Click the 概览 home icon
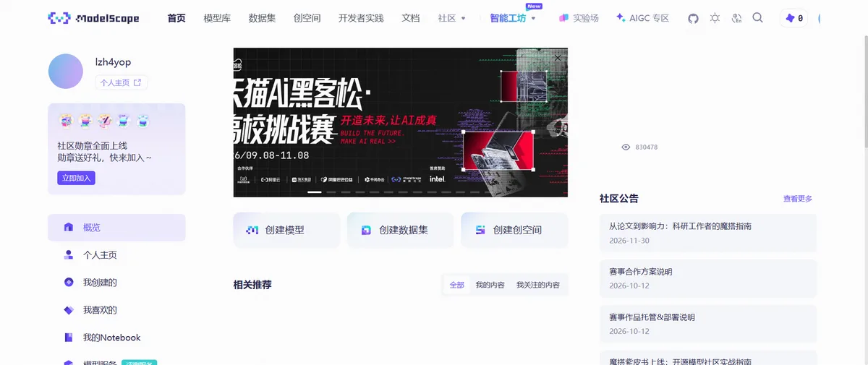Viewport: 868px width, 365px height. (x=69, y=227)
